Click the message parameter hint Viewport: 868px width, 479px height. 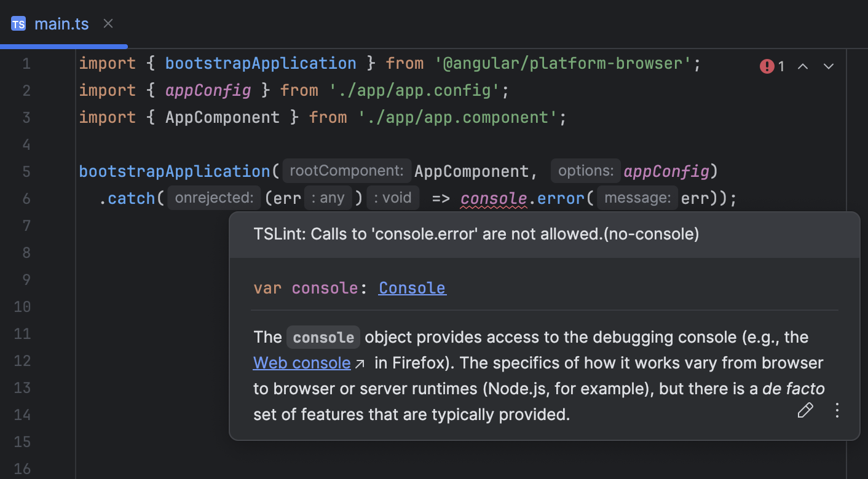(637, 198)
